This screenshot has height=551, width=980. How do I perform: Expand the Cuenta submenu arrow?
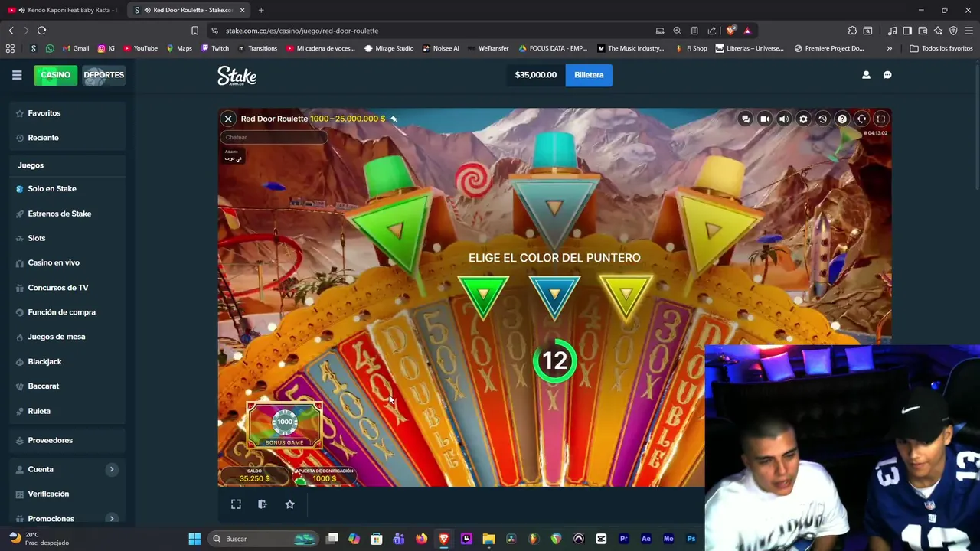112,469
